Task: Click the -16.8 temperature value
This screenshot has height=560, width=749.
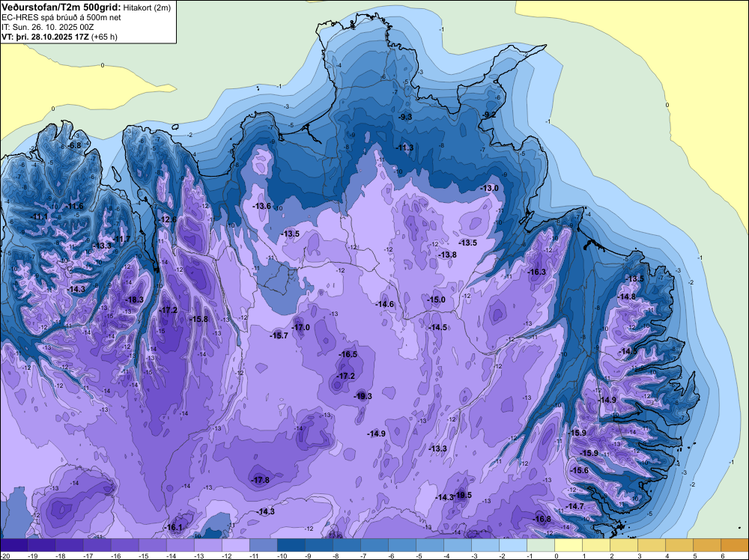Action: coord(542,520)
